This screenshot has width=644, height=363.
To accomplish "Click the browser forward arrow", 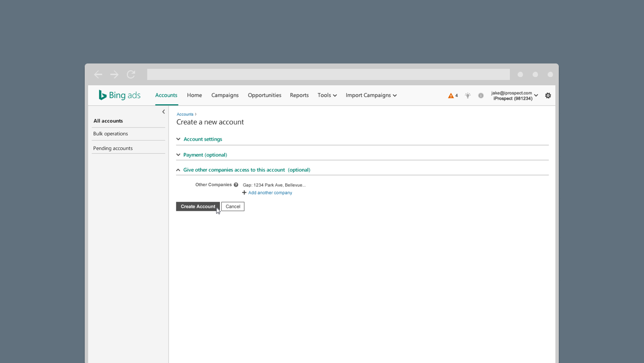I will tap(114, 74).
